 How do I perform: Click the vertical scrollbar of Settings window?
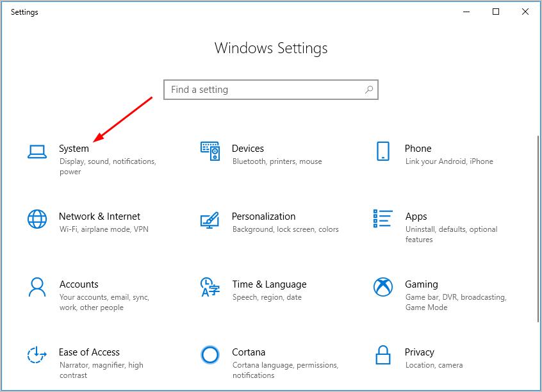539,228
